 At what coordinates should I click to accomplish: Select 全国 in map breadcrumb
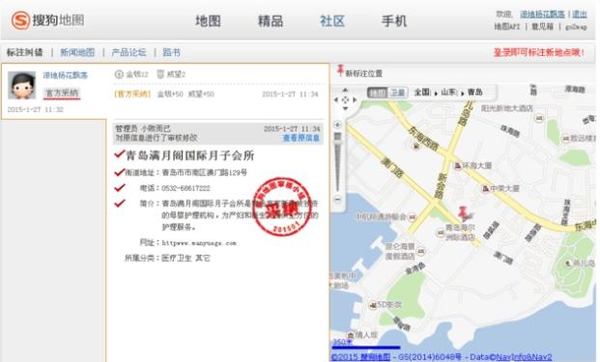[x=422, y=92]
